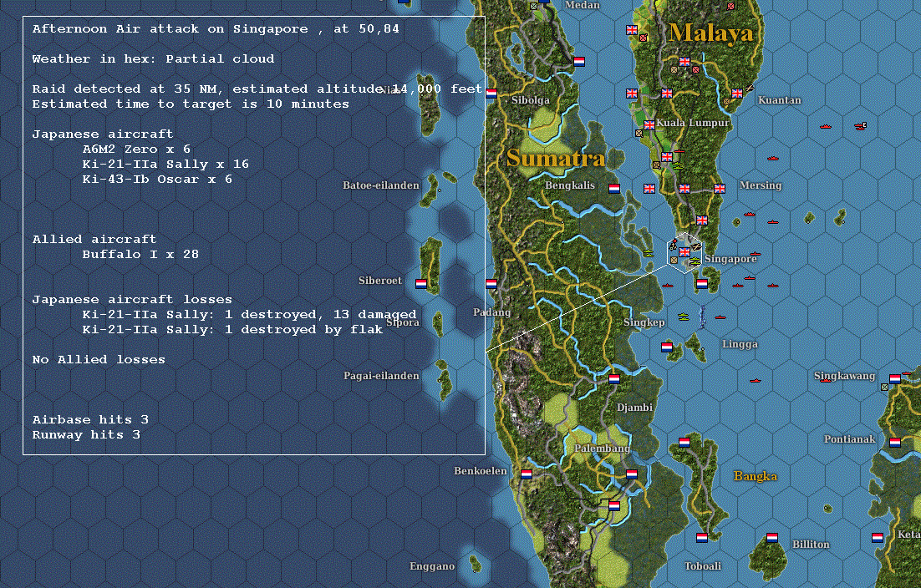Viewport: 921px width, 588px height.
Task: Click the Lingga map label
Action: coord(740,344)
